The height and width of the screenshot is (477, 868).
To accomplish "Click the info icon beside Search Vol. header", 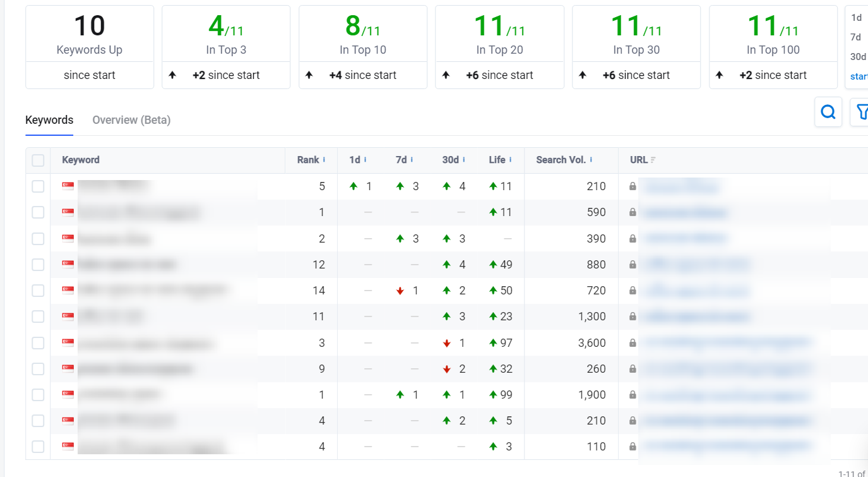I will pyautogui.click(x=591, y=160).
